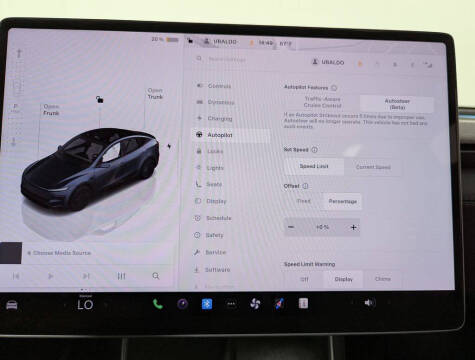Open the media equalizer icon

point(121,276)
